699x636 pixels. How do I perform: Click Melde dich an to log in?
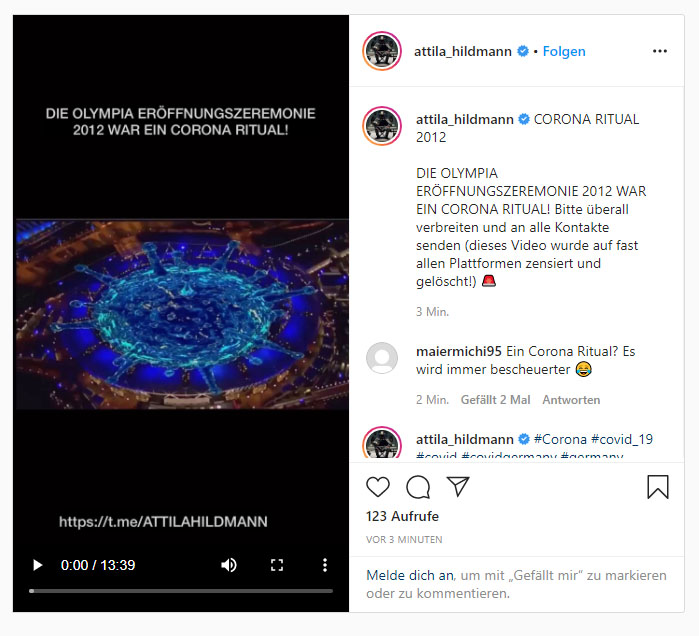(x=410, y=575)
